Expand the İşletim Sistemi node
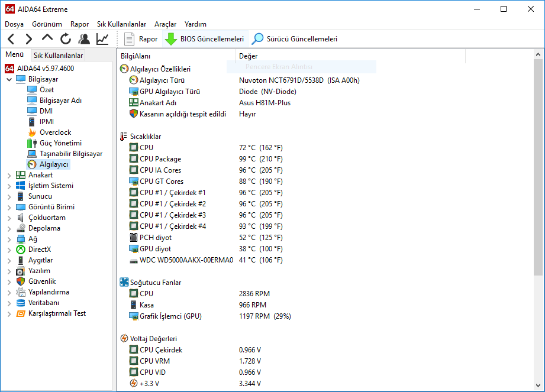Screen dimensions: 545x392 point(9,186)
